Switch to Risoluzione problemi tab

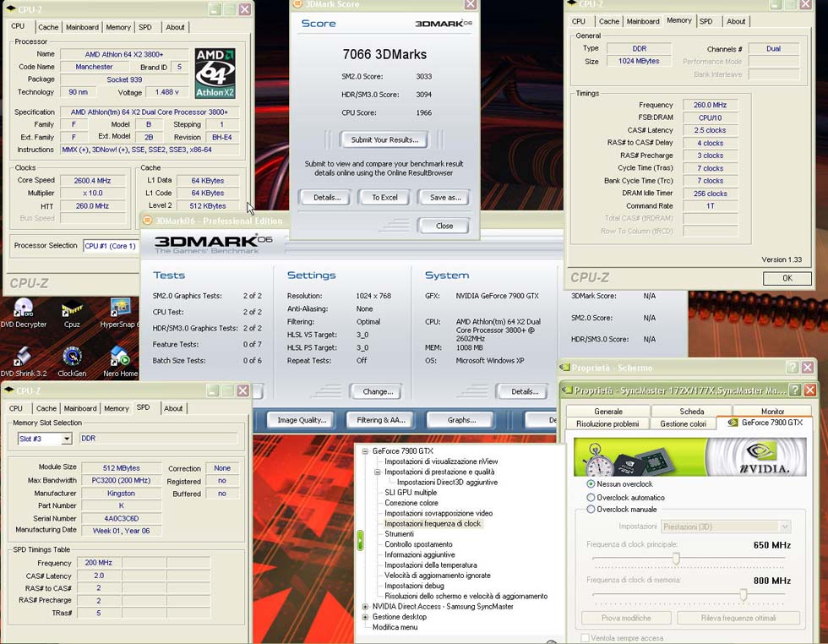pyautogui.click(x=607, y=423)
